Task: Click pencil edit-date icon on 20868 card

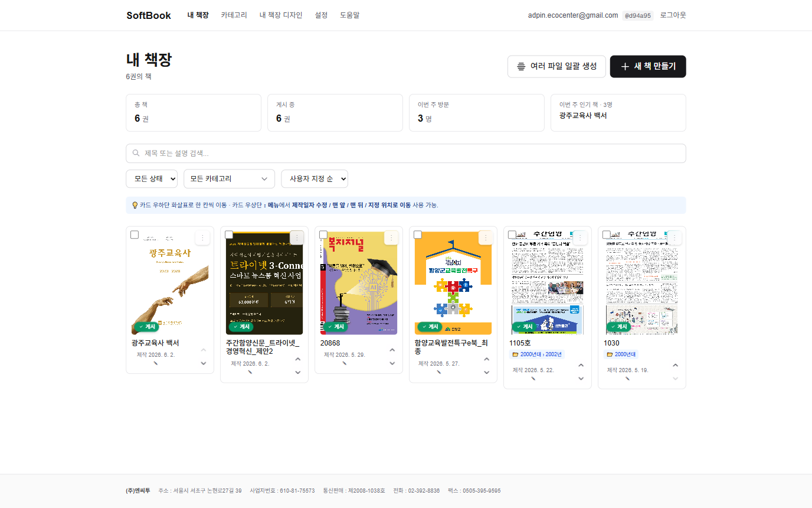Action: pyautogui.click(x=345, y=364)
